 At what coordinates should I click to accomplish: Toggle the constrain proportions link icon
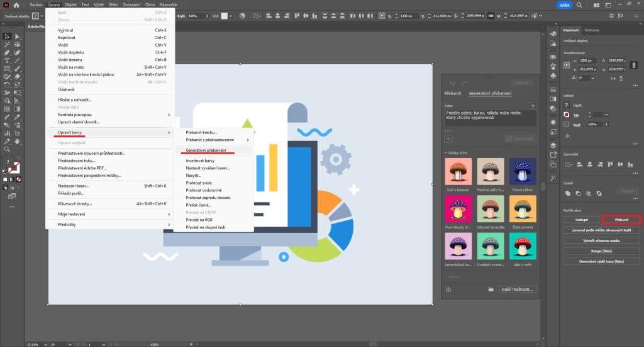tap(634, 65)
